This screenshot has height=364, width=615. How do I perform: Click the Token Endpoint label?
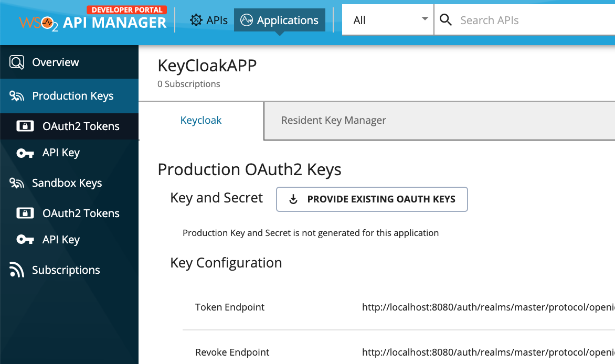click(230, 307)
